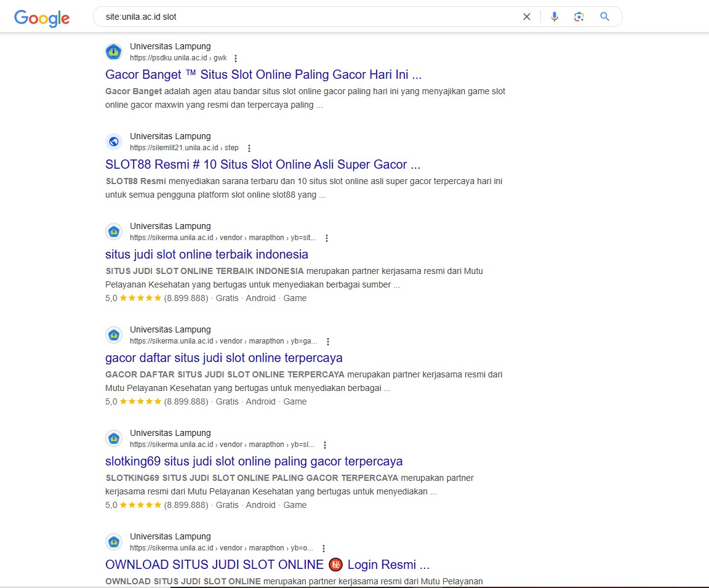Open the 'gacor daftar situs judi slot online terpercaya' link

(223, 358)
